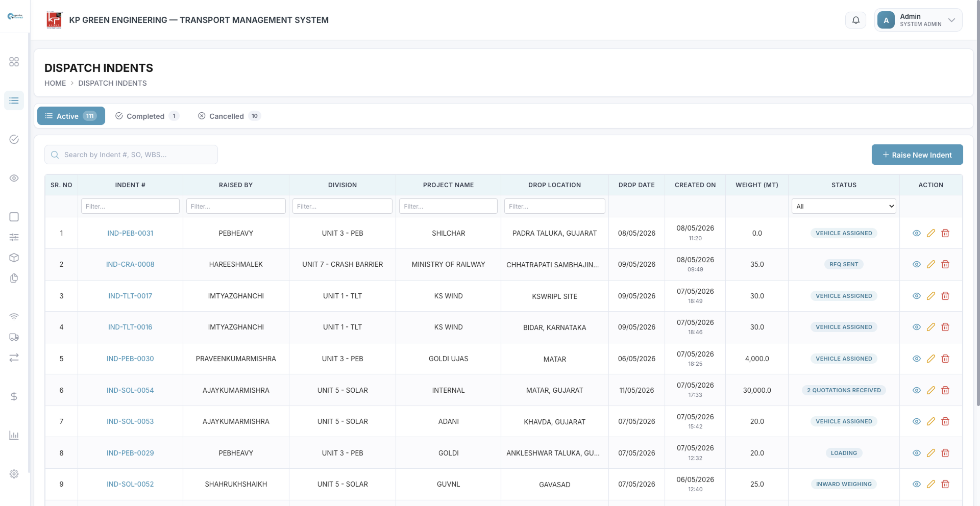
Task: Open the truck icon in sidebar
Action: pyautogui.click(x=14, y=337)
